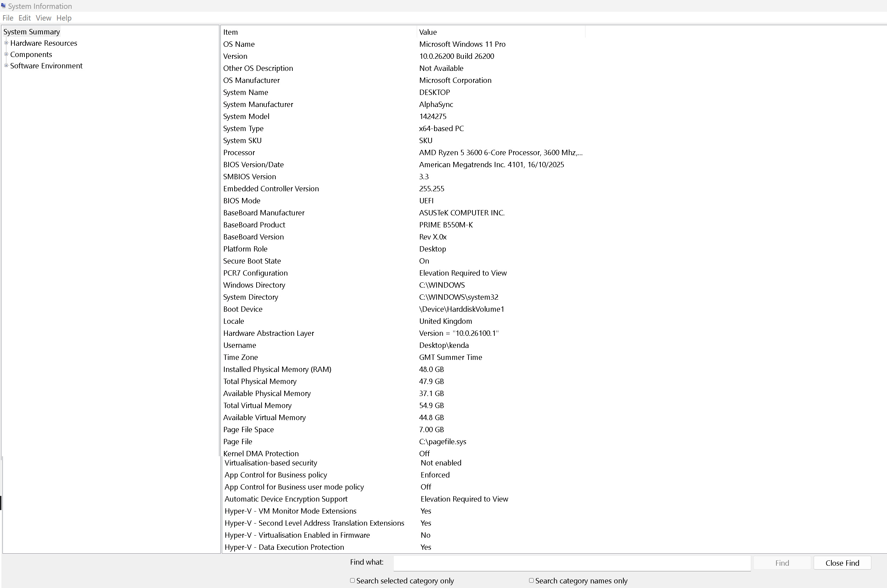This screenshot has width=887, height=588.
Task: Click the Value column header
Action: click(501, 32)
